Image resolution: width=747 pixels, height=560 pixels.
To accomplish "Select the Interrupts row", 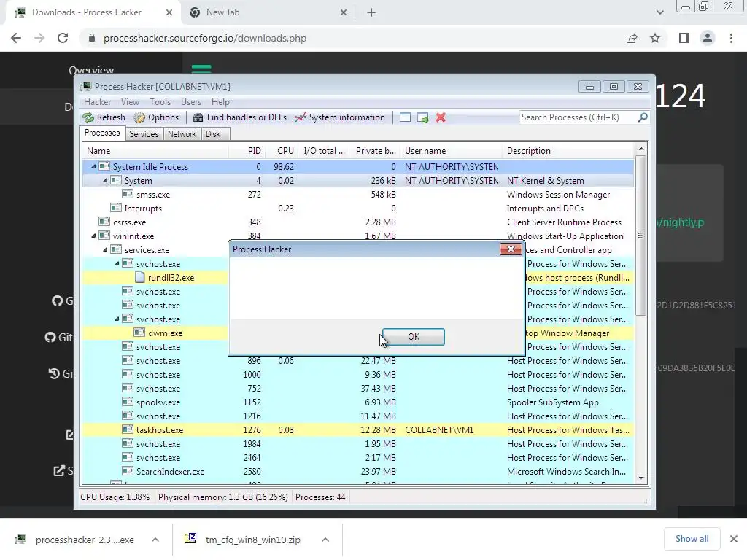I will [x=357, y=208].
